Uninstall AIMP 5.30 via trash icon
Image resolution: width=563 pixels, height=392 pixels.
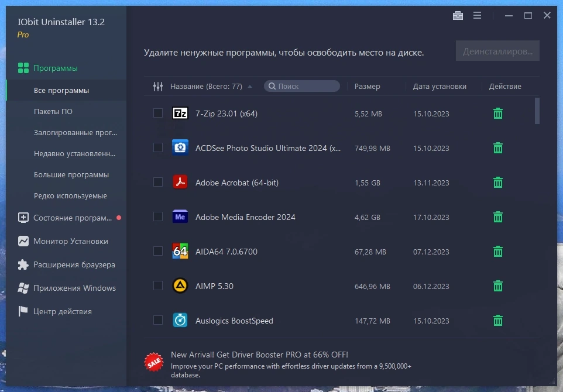[497, 286]
